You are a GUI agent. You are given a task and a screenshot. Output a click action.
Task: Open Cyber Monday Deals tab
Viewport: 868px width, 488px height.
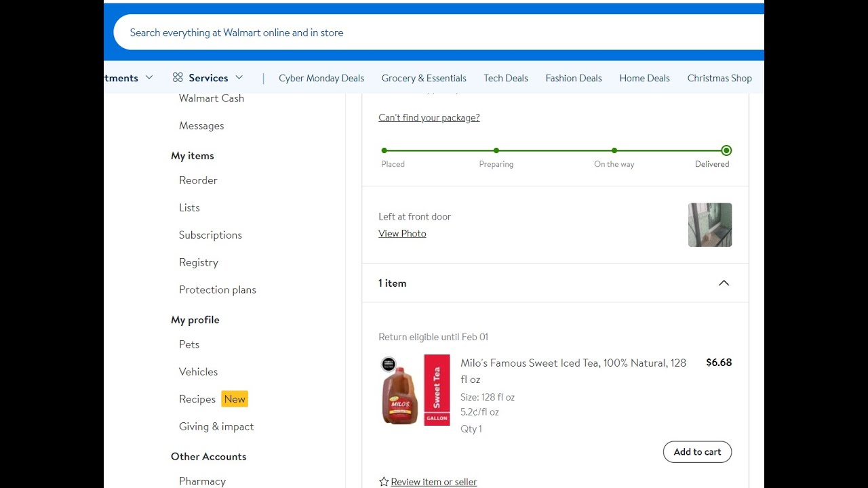click(321, 79)
